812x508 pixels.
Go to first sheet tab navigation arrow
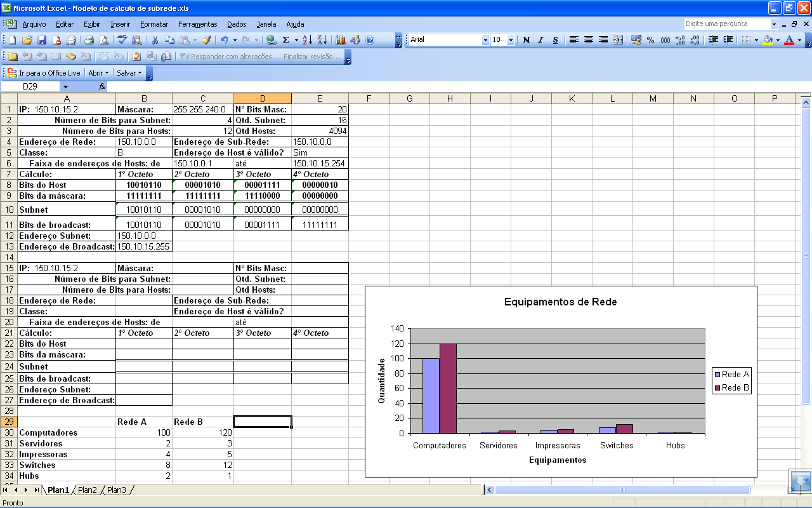[6, 490]
